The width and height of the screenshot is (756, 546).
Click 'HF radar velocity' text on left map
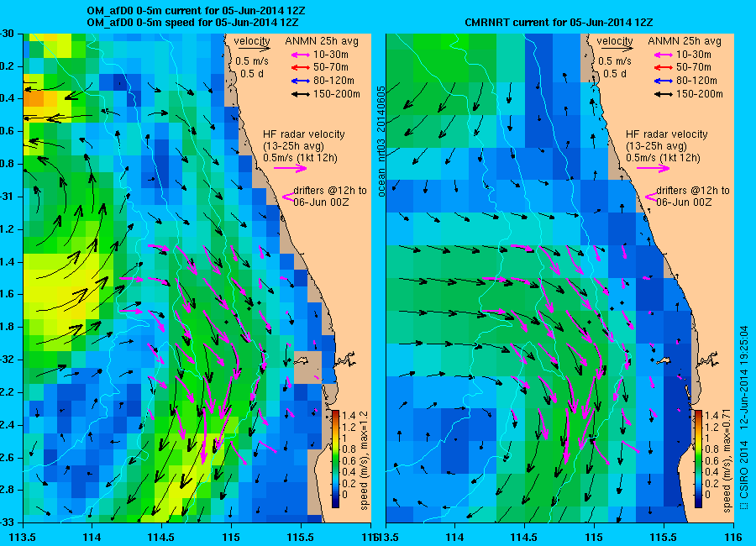point(304,134)
